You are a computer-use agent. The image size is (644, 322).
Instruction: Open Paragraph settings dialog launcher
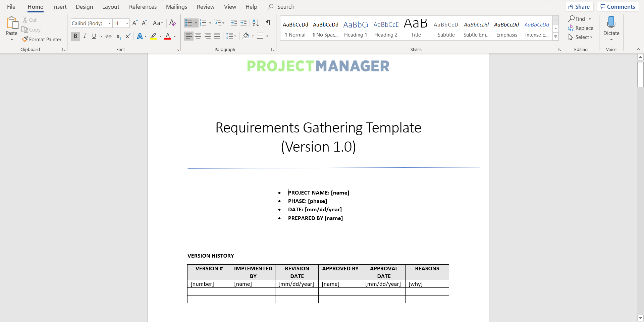[273, 49]
